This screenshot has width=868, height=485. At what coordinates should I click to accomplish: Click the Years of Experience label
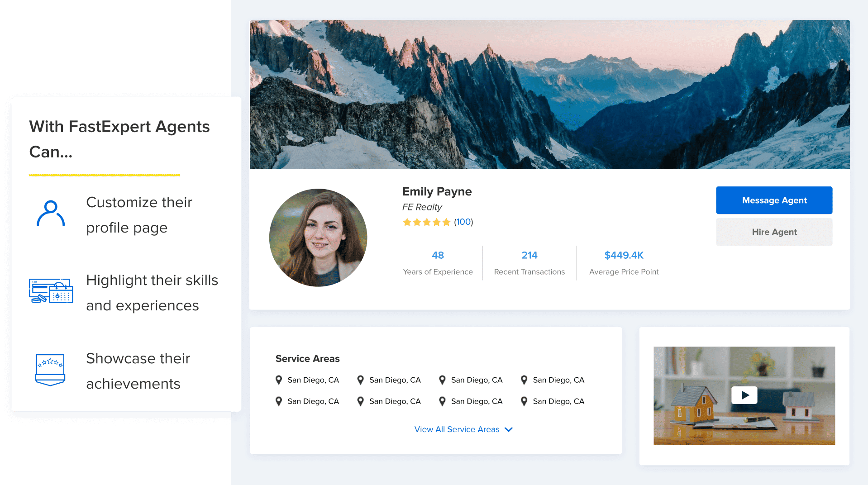coord(438,272)
